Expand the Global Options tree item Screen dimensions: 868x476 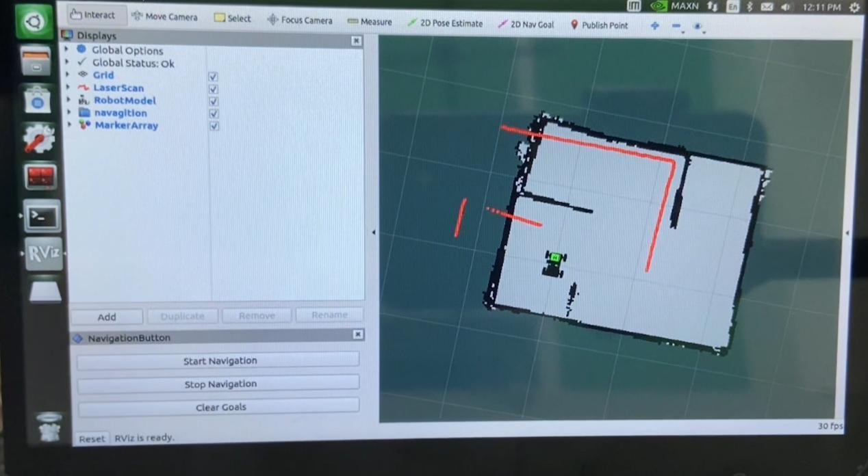click(66, 49)
